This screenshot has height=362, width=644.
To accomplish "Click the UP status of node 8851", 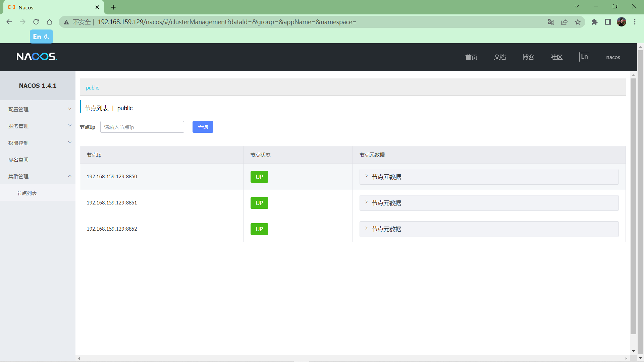I will coord(259,203).
